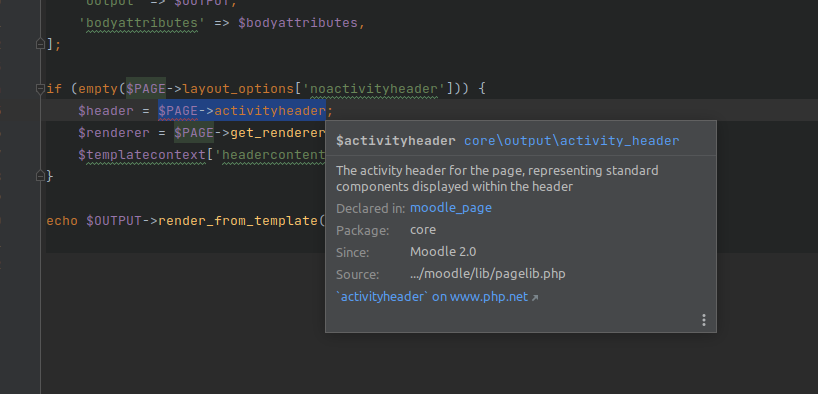Viewport: 818px width, 394px height.
Task: Click the popup description starting 'The activity header'
Action: click(x=497, y=178)
